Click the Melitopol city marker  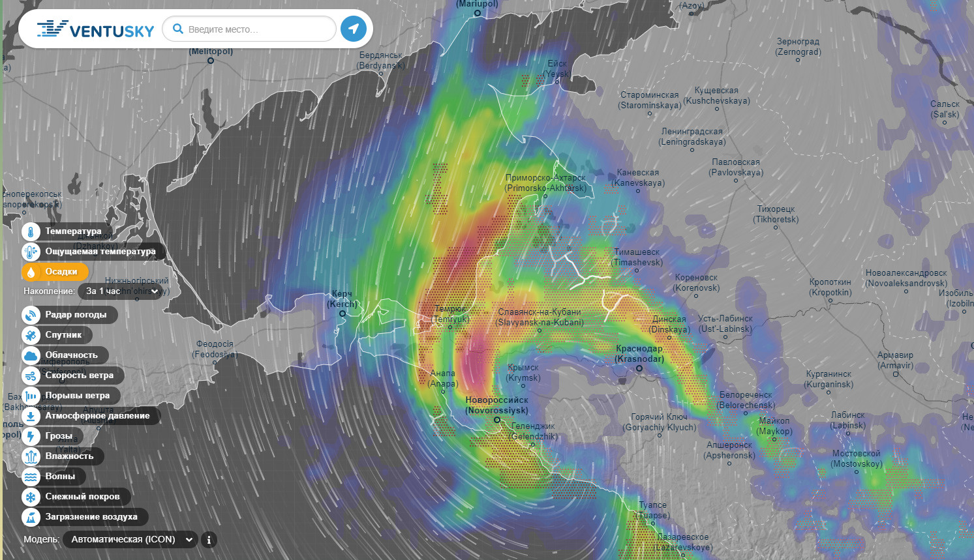pyautogui.click(x=211, y=61)
